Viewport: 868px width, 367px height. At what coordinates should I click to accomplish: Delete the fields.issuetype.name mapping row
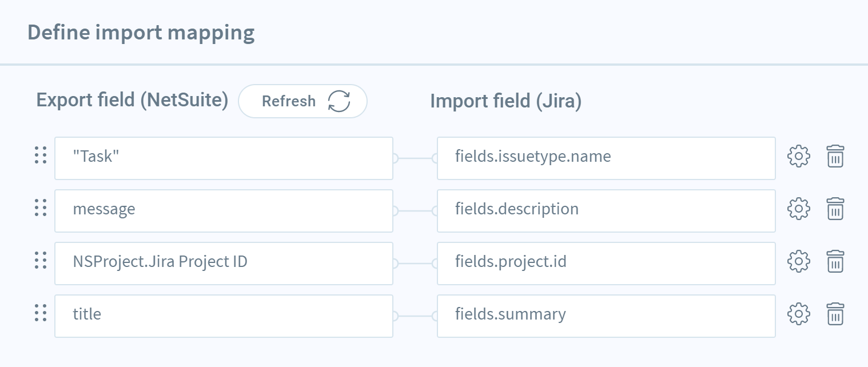pyautogui.click(x=835, y=157)
